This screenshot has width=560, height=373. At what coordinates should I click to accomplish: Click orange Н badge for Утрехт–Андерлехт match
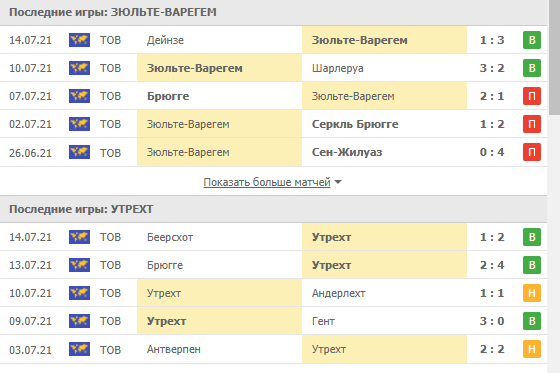tap(532, 293)
